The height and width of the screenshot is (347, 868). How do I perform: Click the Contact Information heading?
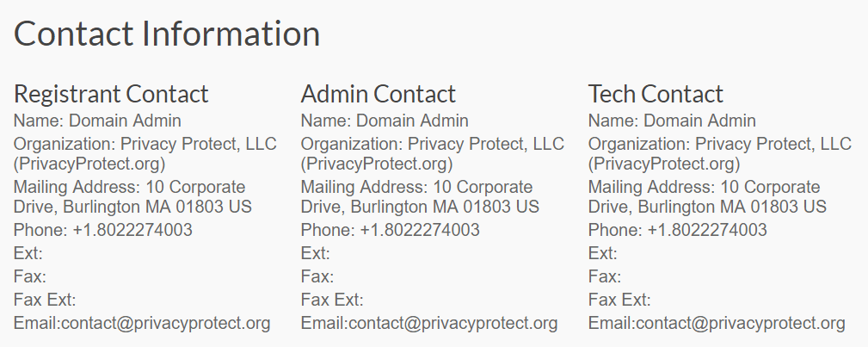[167, 34]
